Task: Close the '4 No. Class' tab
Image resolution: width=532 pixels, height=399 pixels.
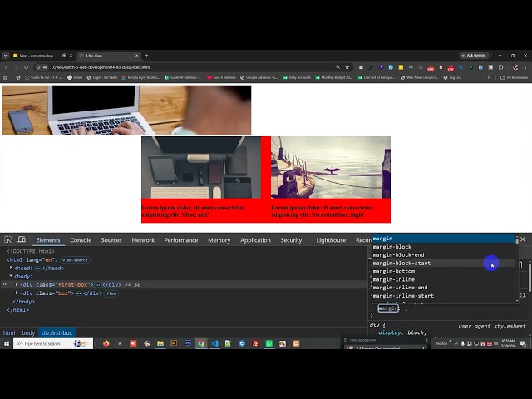Action: (x=136, y=56)
